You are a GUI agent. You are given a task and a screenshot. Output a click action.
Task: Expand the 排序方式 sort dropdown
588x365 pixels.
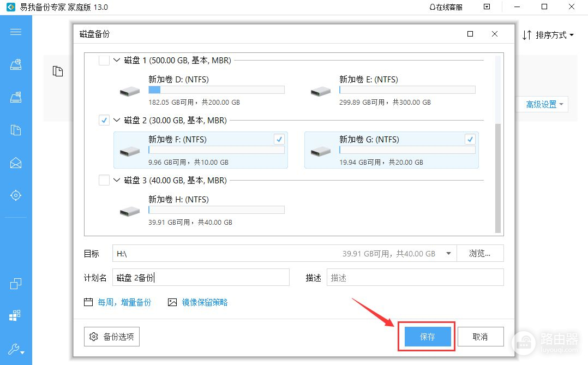(548, 35)
